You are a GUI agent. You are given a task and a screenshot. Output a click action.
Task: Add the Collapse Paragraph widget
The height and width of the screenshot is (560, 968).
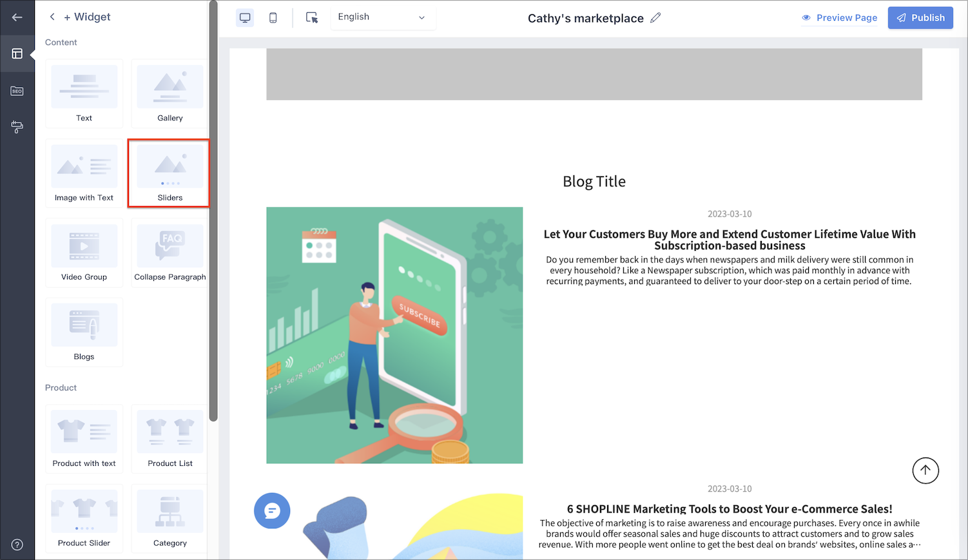point(169,253)
